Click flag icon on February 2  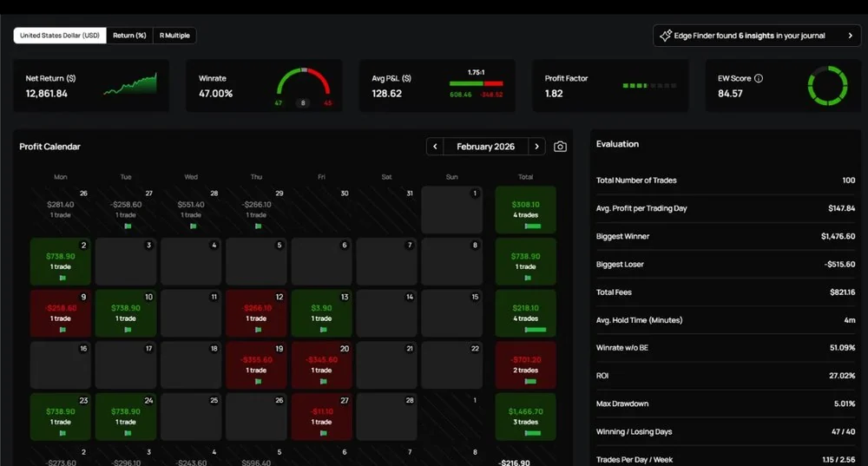click(62, 278)
